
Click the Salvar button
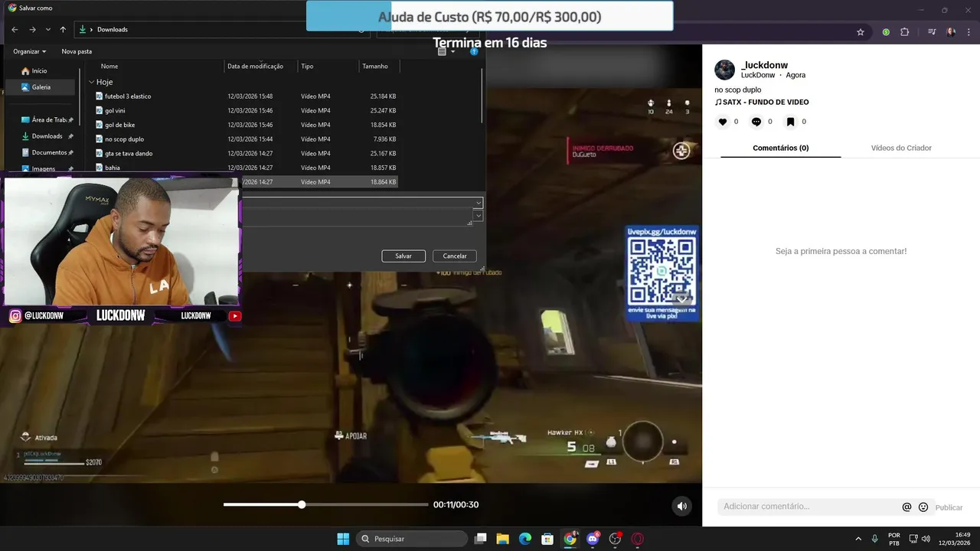403,256
